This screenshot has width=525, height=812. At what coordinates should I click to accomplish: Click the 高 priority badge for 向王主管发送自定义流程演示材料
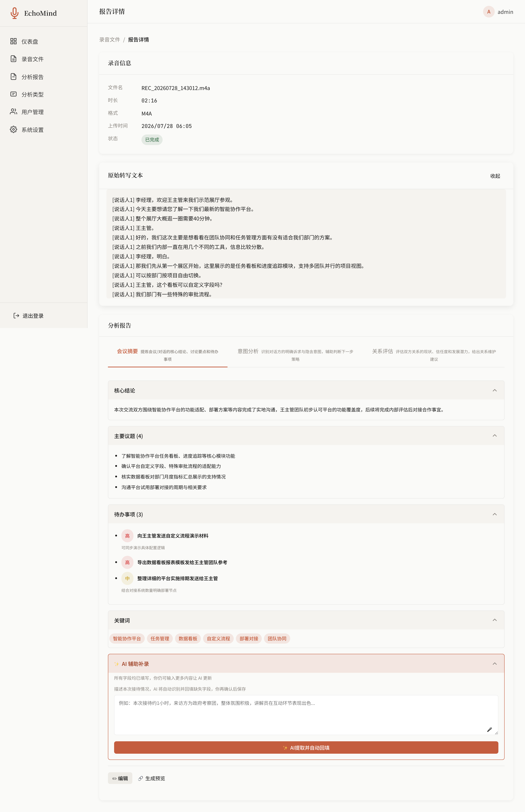pyautogui.click(x=127, y=536)
